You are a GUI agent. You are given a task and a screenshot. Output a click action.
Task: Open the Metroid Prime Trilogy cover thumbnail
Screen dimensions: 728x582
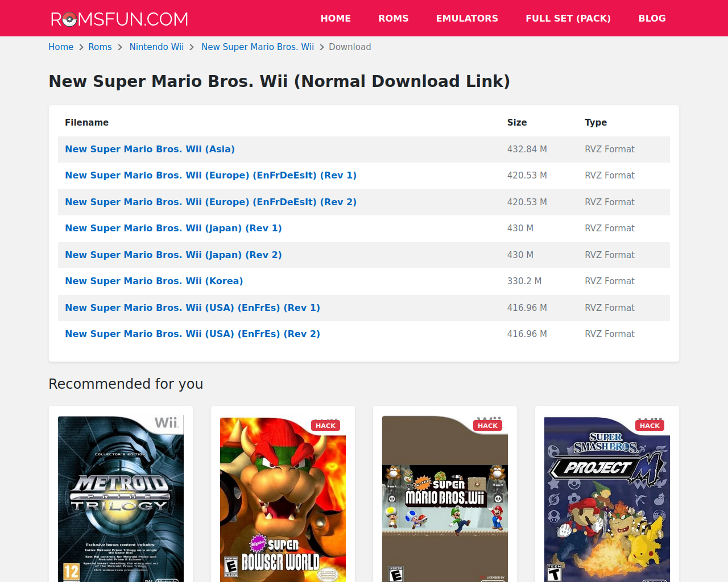121,499
